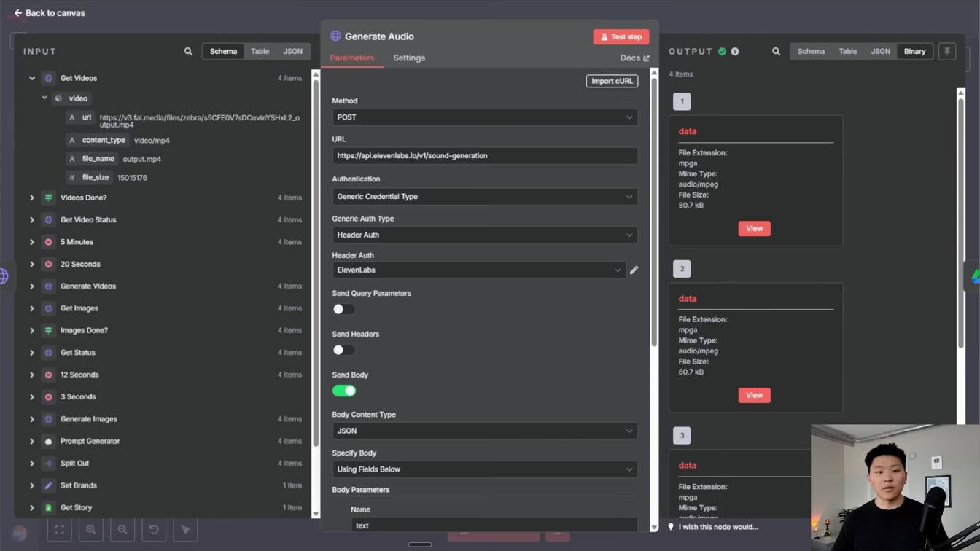The width and height of the screenshot is (980, 551).
Task: Click the globe icon beside Get Videos
Action: click(x=49, y=78)
